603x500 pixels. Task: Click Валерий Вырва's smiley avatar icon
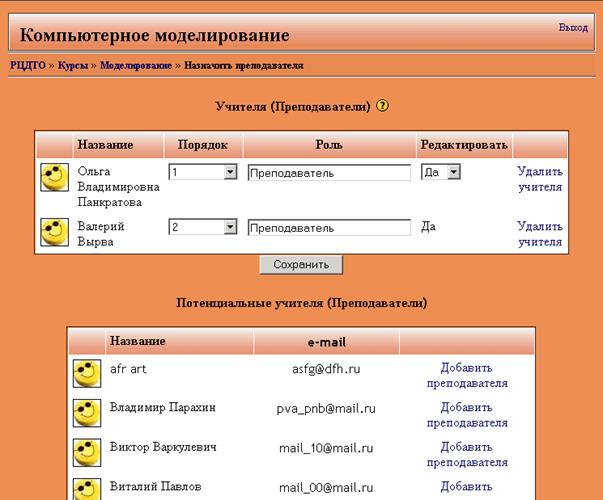[x=53, y=233]
